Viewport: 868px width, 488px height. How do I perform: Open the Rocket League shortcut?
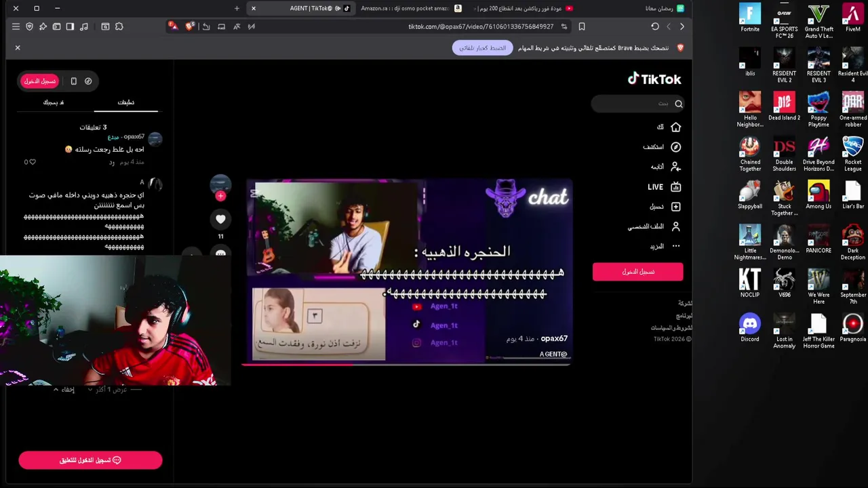pyautogui.click(x=853, y=154)
